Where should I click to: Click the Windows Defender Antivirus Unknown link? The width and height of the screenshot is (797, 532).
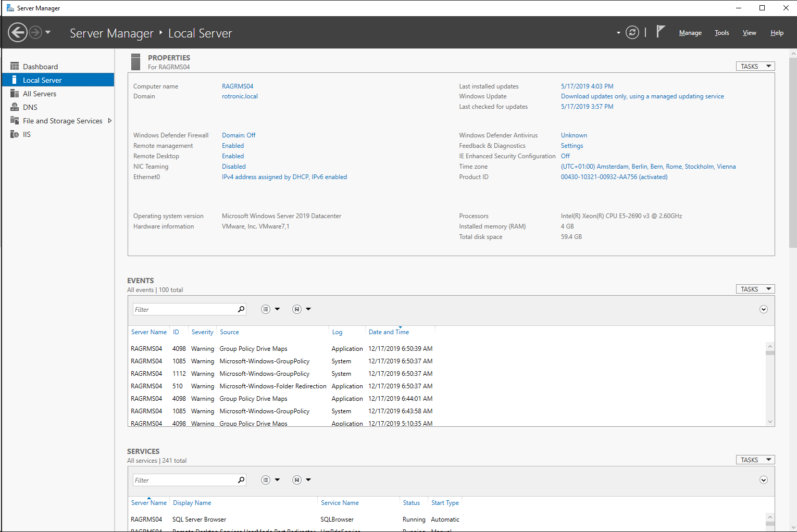coord(574,135)
